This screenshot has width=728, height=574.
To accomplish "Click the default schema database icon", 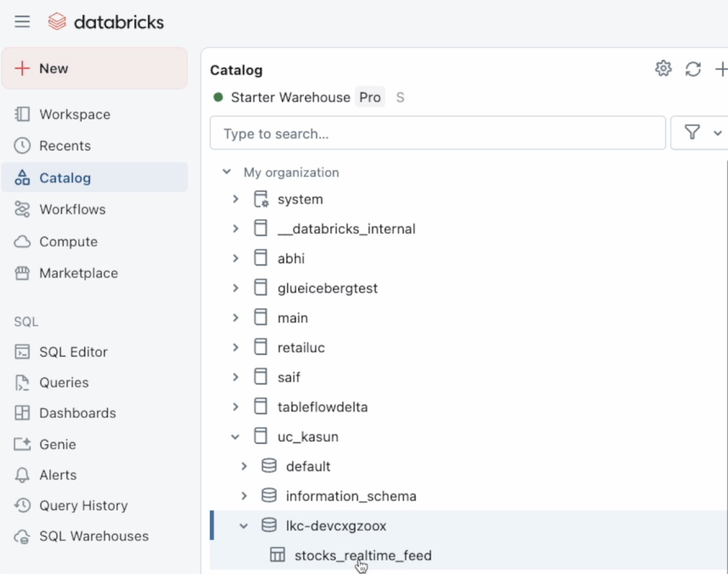I will click(x=269, y=466).
